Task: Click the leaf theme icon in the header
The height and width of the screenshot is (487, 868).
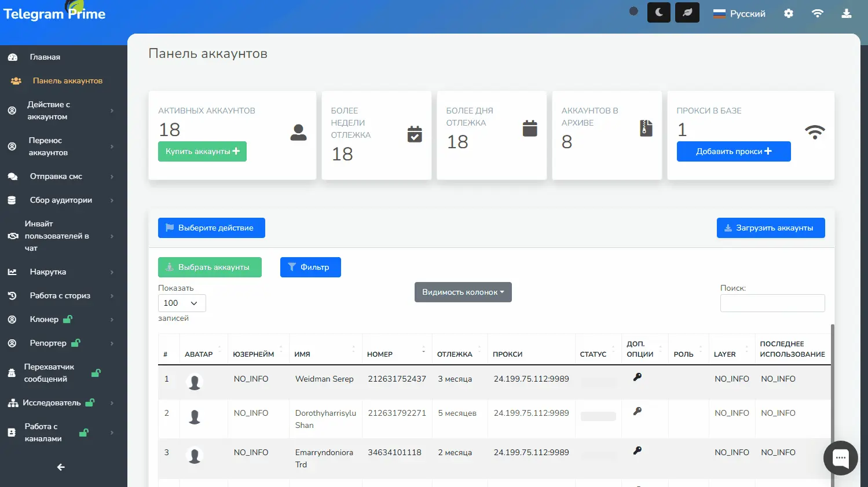Action: [687, 12]
